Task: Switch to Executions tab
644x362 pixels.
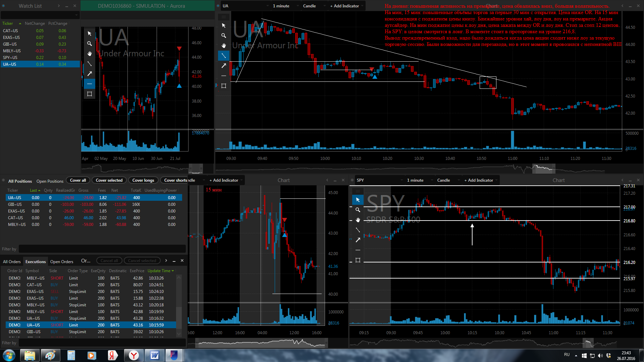Action: pyautogui.click(x=36, y=262)
